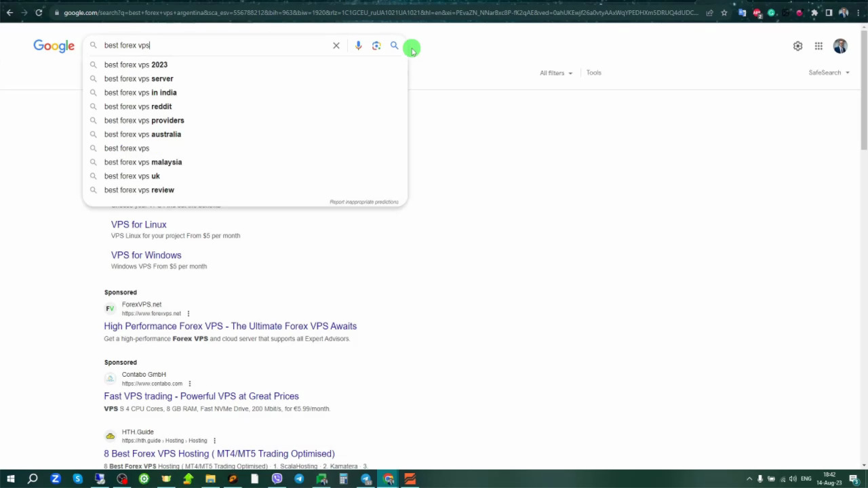Open options for ForexVPS.net ad

(189, 314)
